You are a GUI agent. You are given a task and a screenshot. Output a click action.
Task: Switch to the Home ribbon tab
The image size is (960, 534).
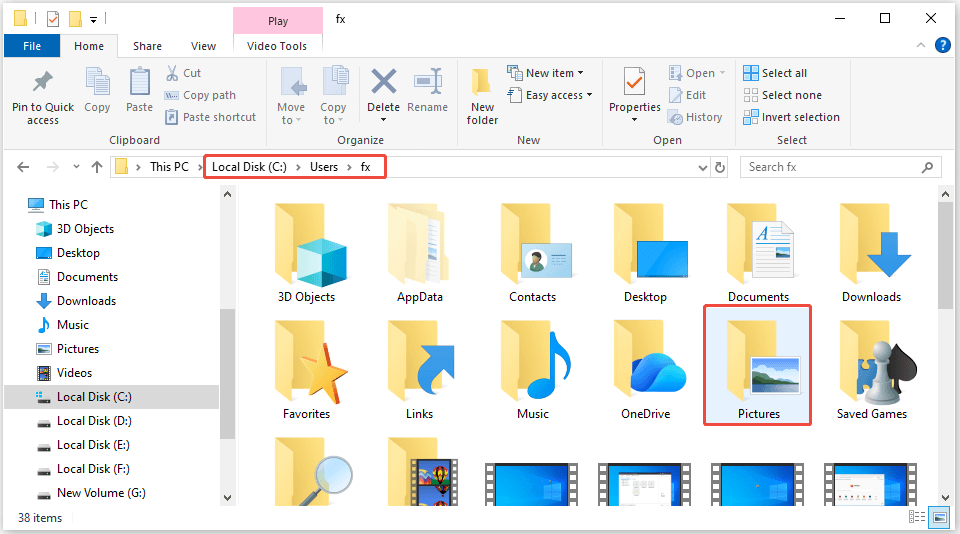pyautogui.click(x=89, y=46)
